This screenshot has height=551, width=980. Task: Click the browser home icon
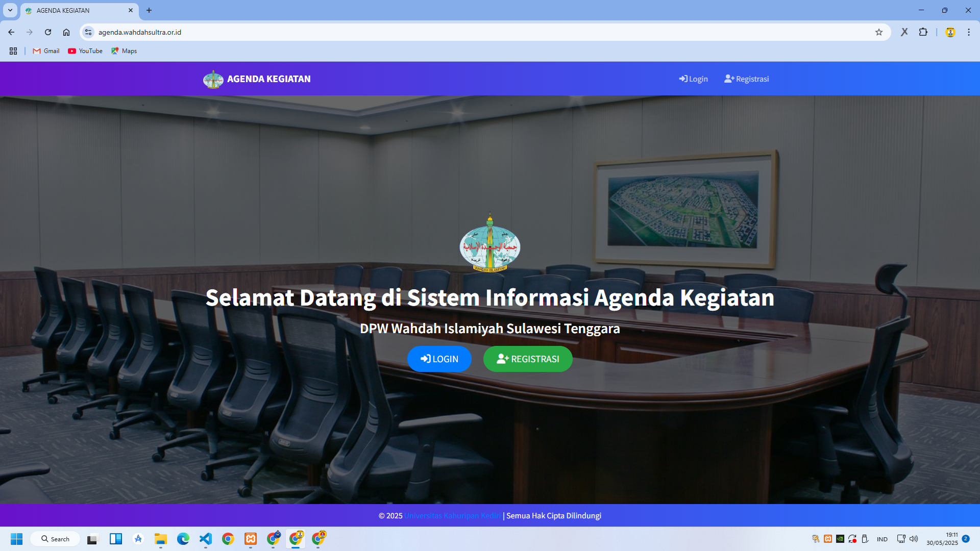[66, 32]
